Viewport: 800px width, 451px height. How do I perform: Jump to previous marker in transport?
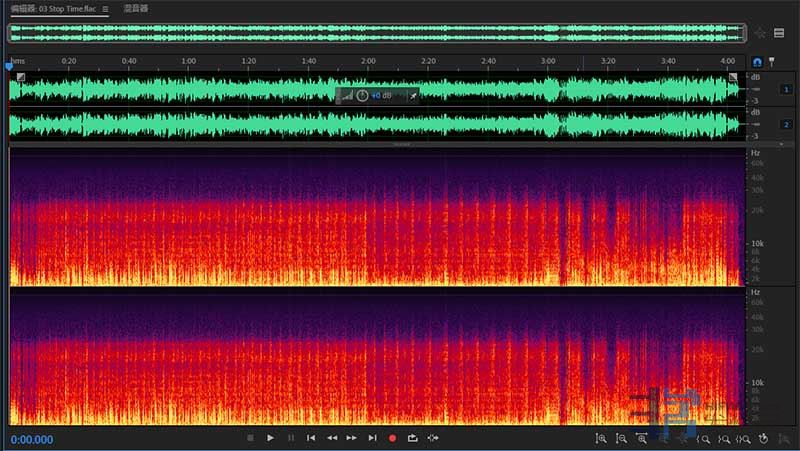coord(311,438)
